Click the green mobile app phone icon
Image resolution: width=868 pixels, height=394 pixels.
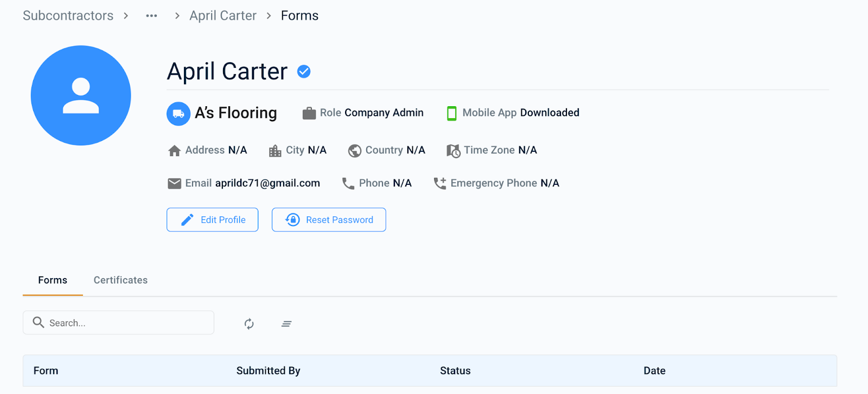451,113
